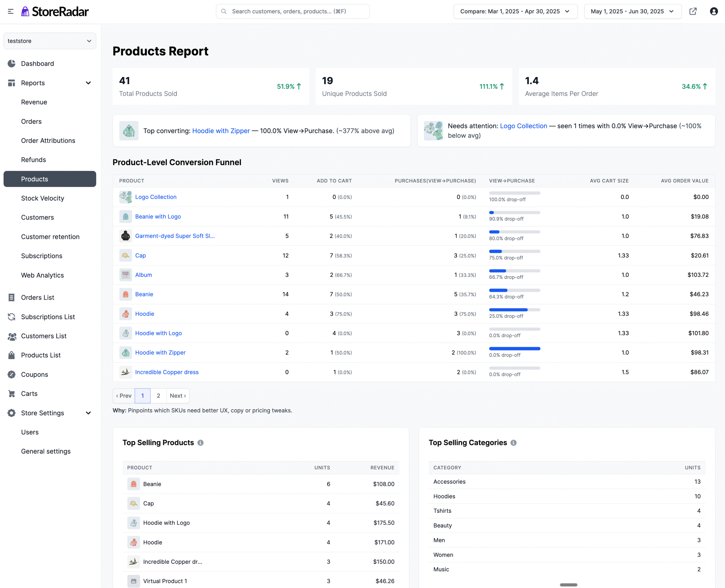Image resolution: width=725 pixels, height=588 pixels.
Task: Open the Products List icon
Action: (x=12, y=355)
